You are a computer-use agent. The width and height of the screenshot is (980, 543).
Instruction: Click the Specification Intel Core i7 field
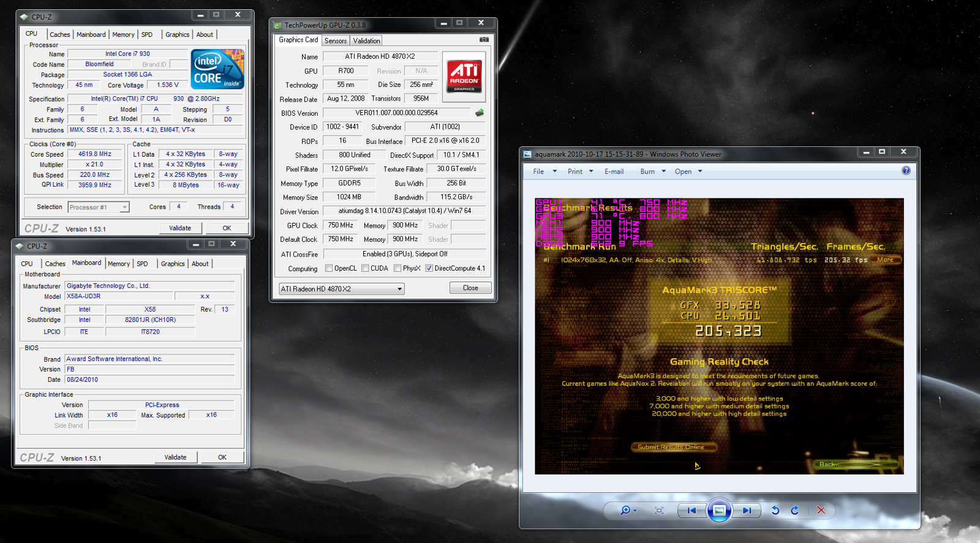click(156, 99)
